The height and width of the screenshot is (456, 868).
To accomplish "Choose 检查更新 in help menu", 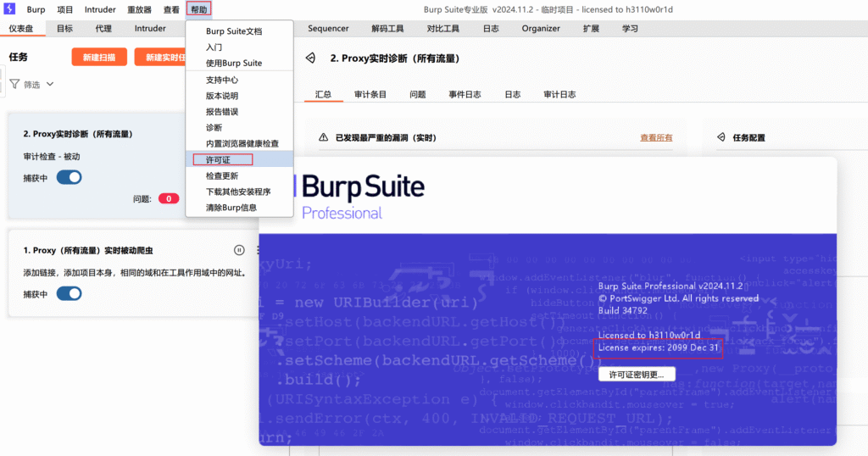I will pos(240,175).
